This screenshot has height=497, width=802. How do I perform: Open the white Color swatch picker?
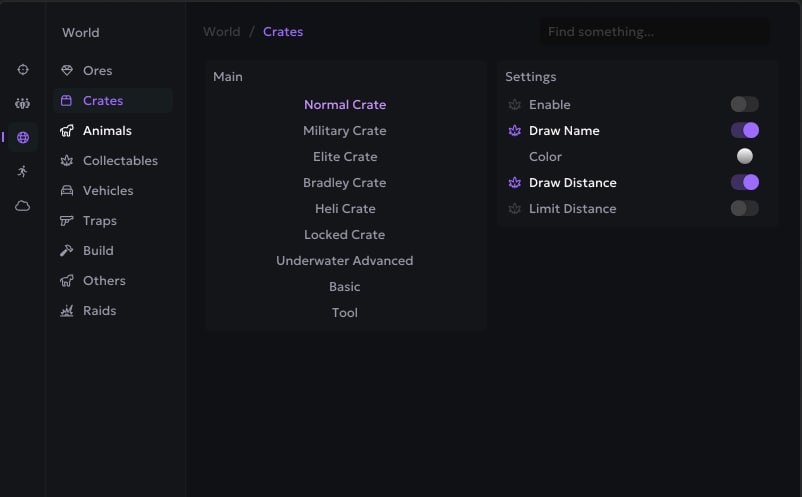[x=744, y=156]
